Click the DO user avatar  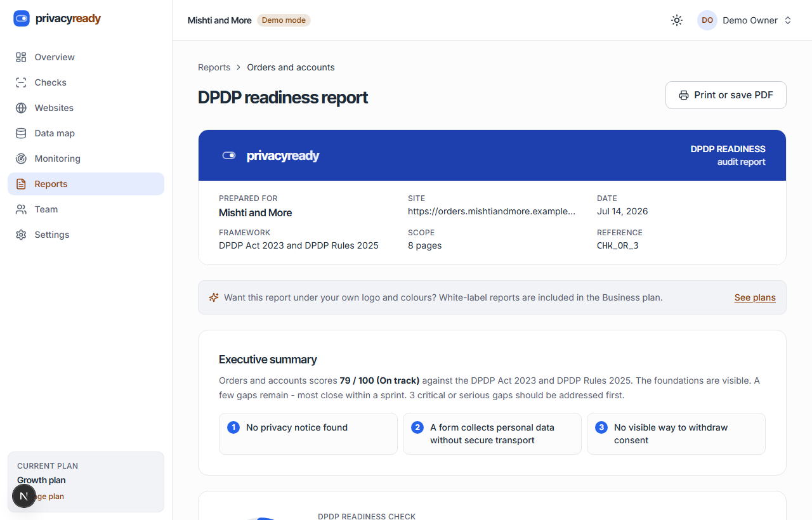pyautogui.click(x=707, y=20)
